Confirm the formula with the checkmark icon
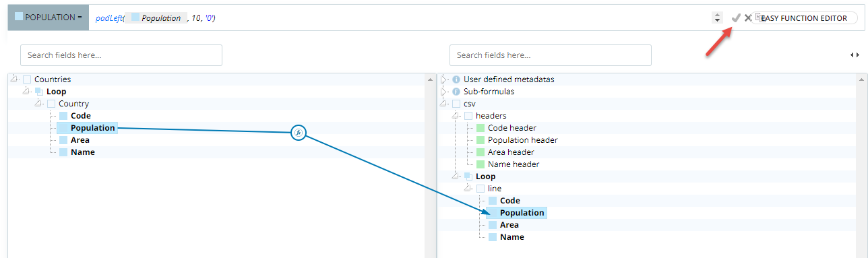868x258 pixels. click(736, 18)
